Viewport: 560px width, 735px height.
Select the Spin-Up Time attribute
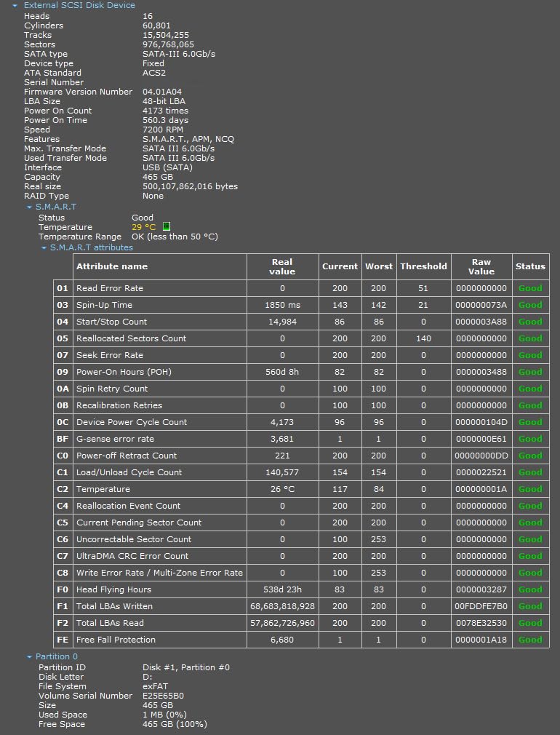click(x=301, y=305)
